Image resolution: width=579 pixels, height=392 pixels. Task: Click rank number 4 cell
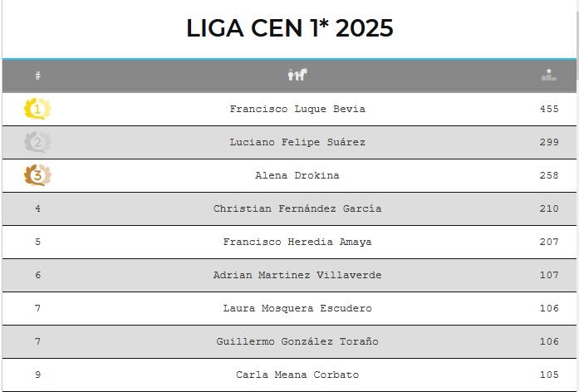pos(37,208)
